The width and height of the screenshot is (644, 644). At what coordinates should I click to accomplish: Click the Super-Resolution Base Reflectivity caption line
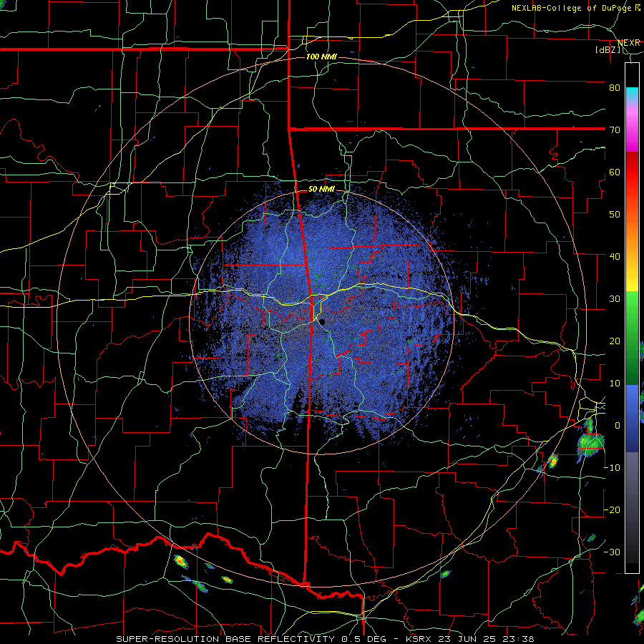click(x=325, y=639)
